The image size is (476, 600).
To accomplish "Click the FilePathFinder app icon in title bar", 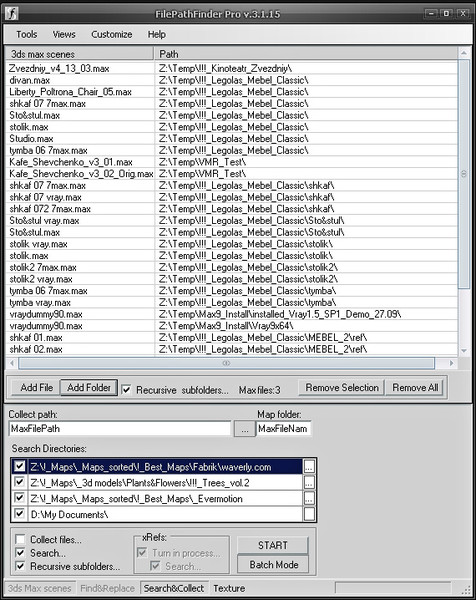I will [12, 14].
